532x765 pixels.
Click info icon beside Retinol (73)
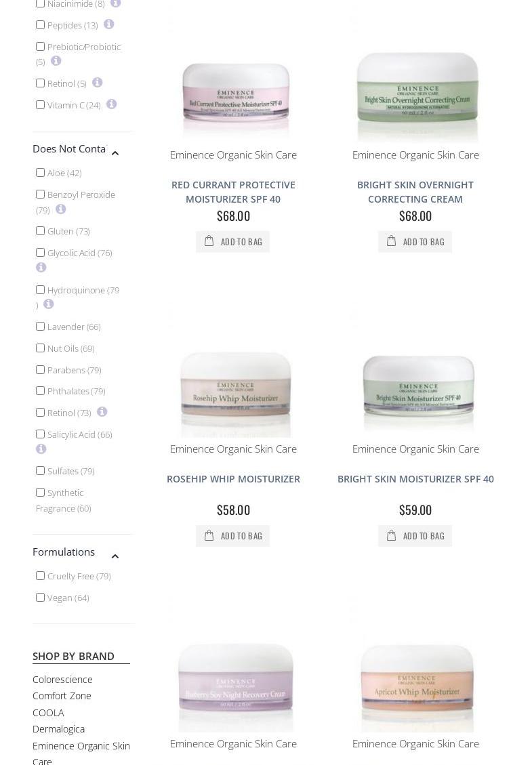102,412
